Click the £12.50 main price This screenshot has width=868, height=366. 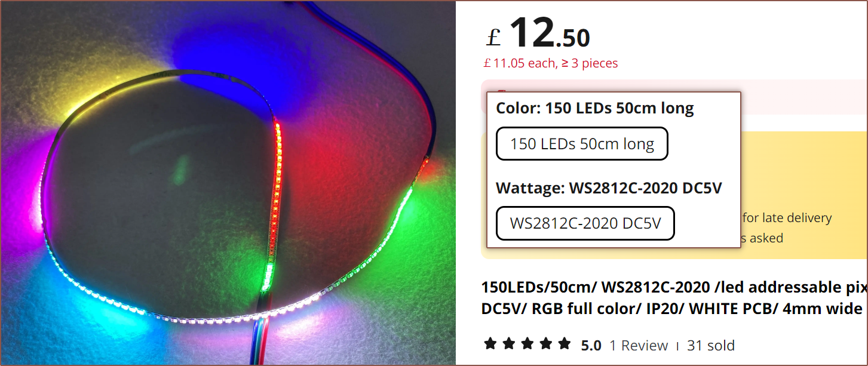[538, 33]
